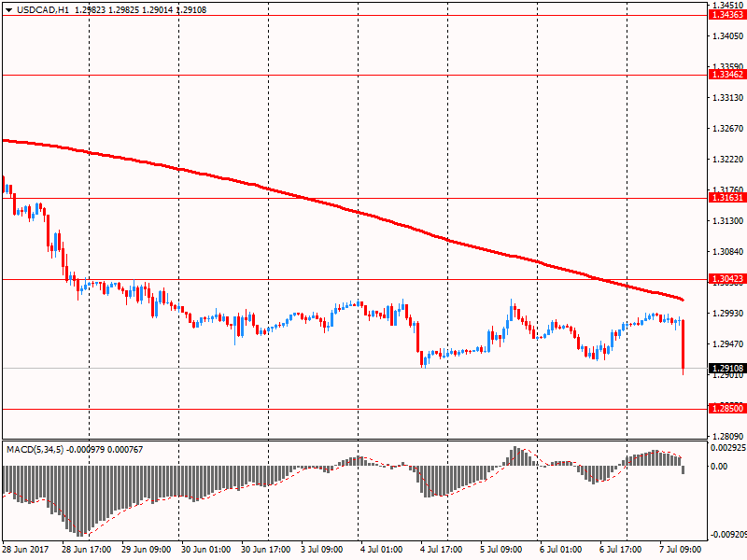Click the 30 Jun 01:00 time label
Screen dimensions: 747x560
tap(205, 550)
